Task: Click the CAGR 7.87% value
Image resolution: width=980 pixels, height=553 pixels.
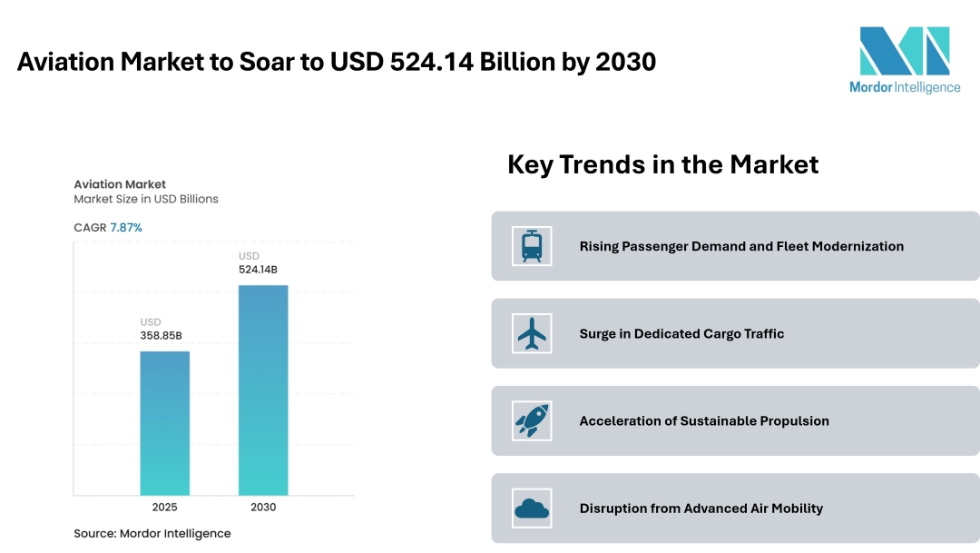Action: (126, 227)
